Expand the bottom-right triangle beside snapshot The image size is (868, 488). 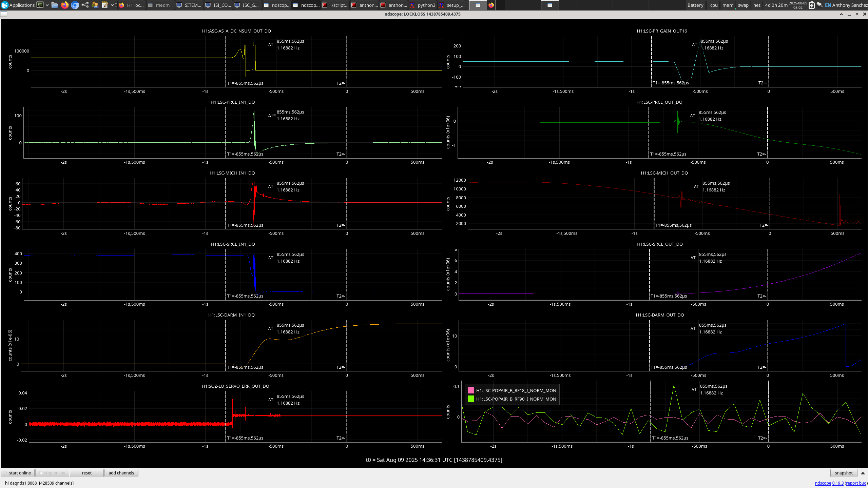click(863, 473)
